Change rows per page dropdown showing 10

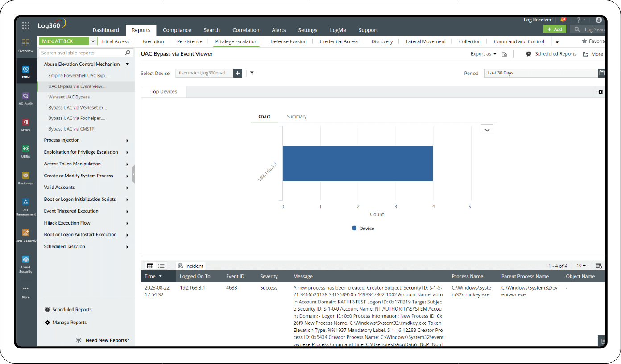point(581,266)
